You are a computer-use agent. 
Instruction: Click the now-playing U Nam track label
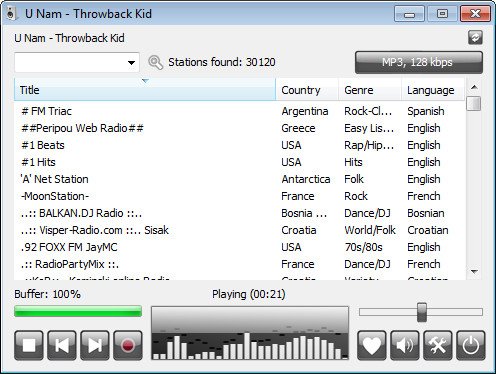tap(69, 38)
